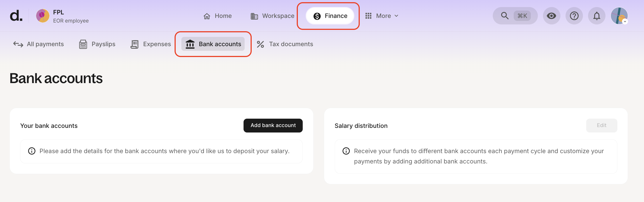Navigate to the Workspace menu item
644x202 pixels.
click(278, 16)
